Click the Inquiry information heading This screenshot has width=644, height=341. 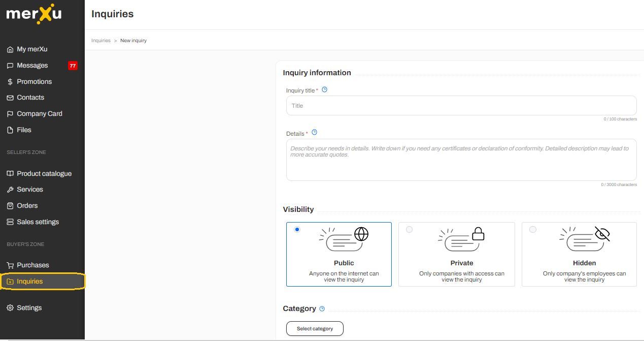coord(317,73)
